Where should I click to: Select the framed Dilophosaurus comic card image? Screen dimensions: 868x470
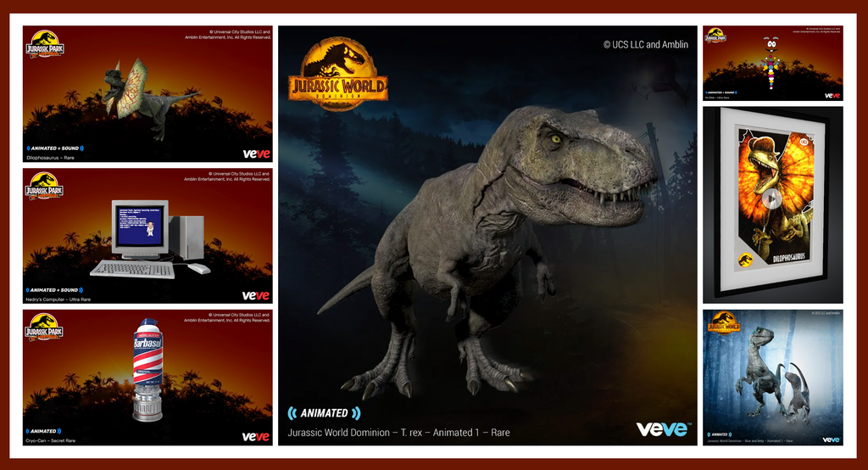[773, 205]
